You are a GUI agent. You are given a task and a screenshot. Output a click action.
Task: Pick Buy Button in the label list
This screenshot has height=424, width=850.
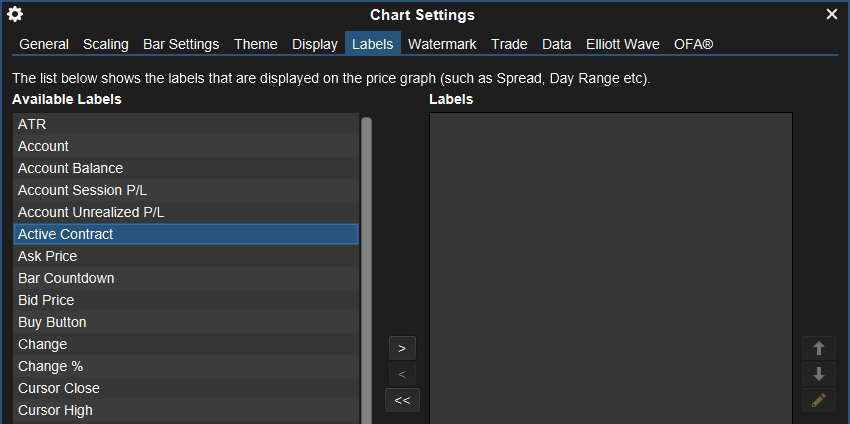pyautogui.click(x=186, y=322)
